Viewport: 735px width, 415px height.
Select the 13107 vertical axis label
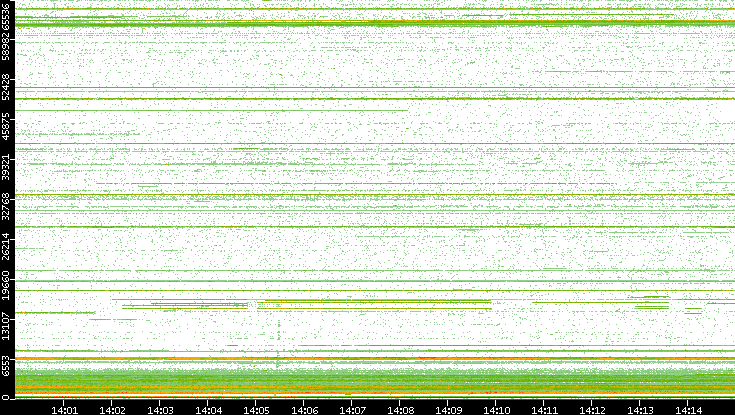(x=7, y=325)
